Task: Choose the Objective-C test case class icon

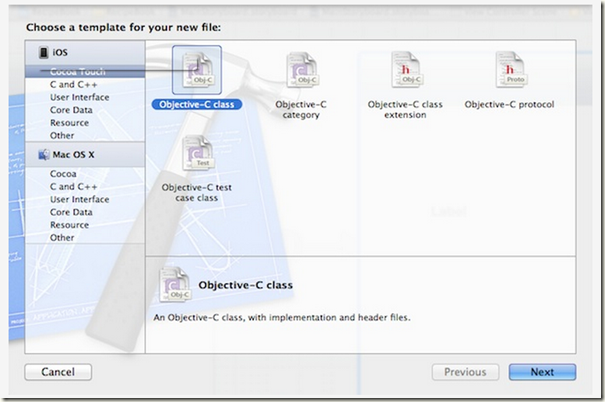Action: point(198,153)
